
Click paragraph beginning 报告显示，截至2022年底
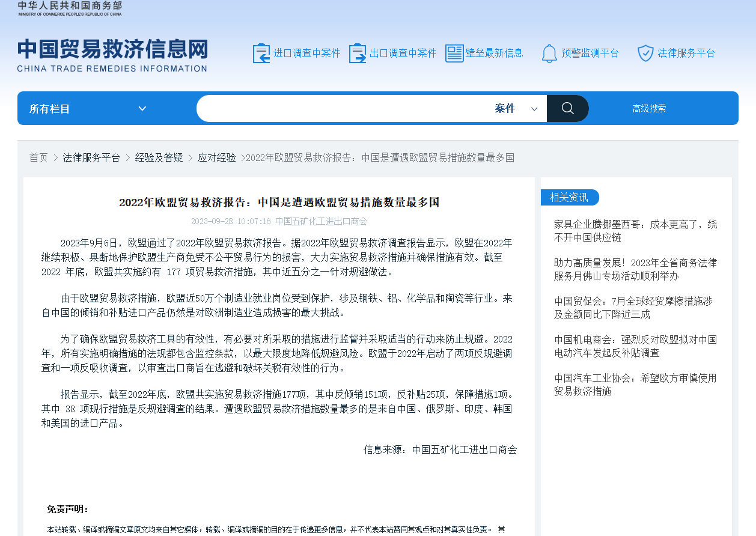pos(277,409)
